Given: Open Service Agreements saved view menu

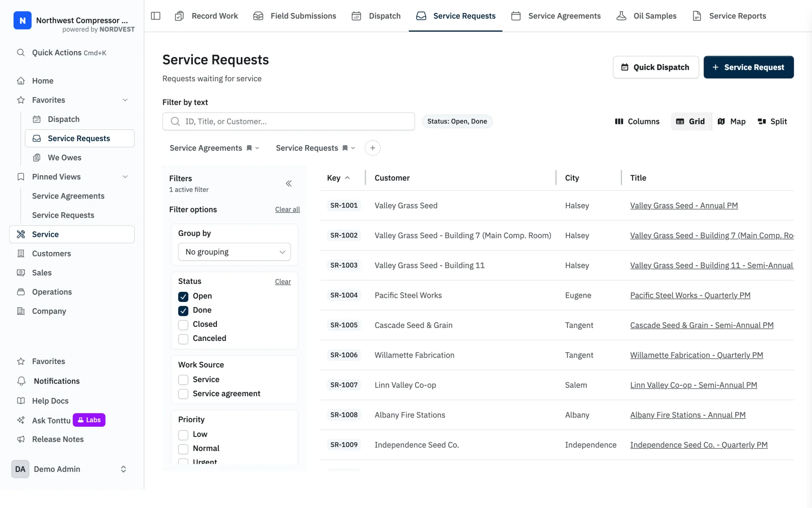Looking at the screenshot, I should click(x=257, y=148).
